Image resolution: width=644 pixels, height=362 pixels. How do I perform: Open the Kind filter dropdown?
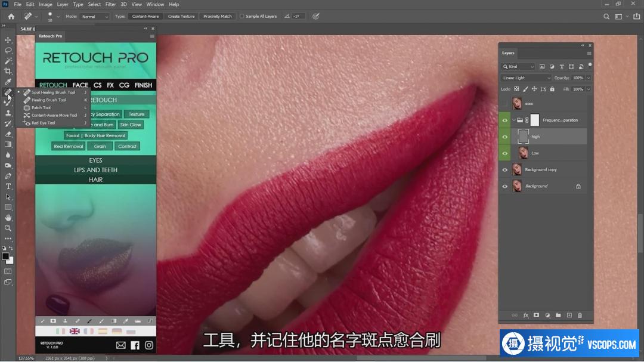point(518,67)
